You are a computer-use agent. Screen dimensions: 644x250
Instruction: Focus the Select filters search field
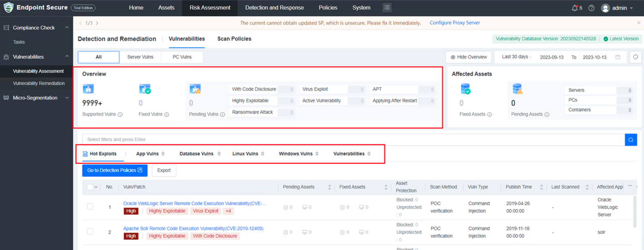pos(352,140)
